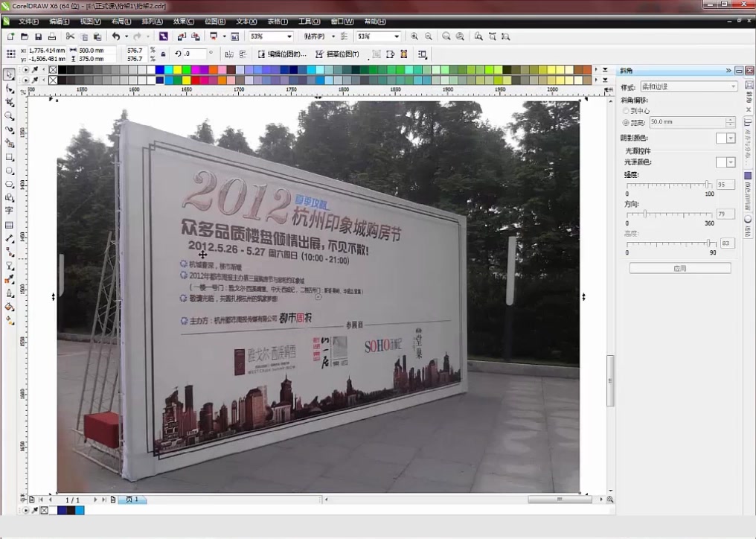Click the Import icon on the toolbar
Screen dimensions: 756x539
tap(182, 36)
